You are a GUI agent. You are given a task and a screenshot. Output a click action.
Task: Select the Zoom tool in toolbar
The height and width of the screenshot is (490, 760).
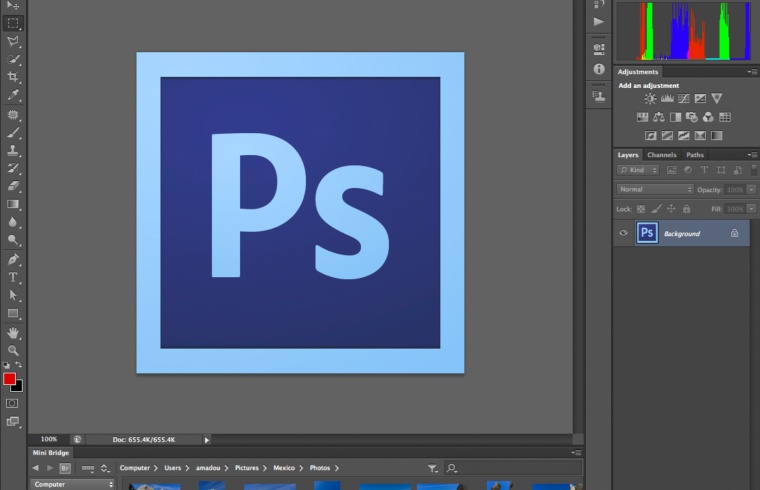pyautogui.click(x=13, y=350)
